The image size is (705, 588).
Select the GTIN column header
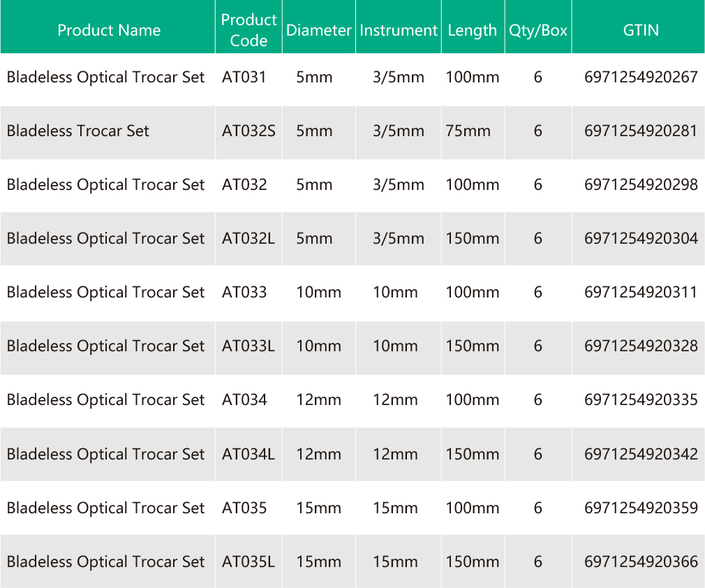coord(640,30)
